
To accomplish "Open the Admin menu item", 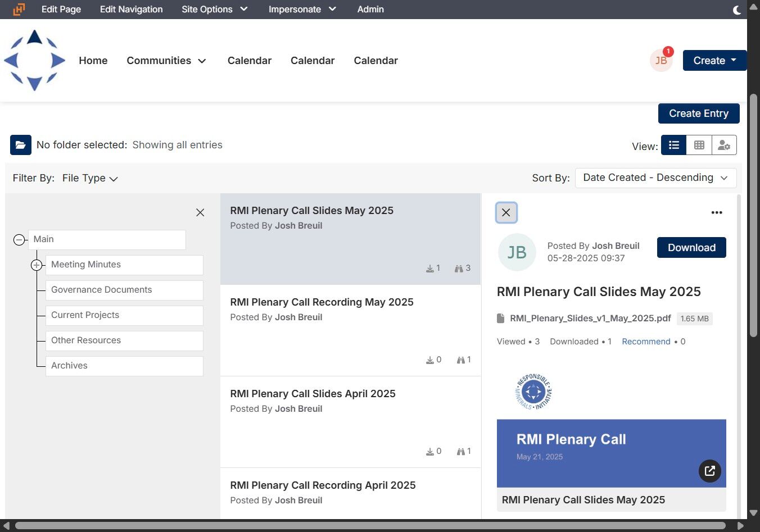I will tap(370, 10).
